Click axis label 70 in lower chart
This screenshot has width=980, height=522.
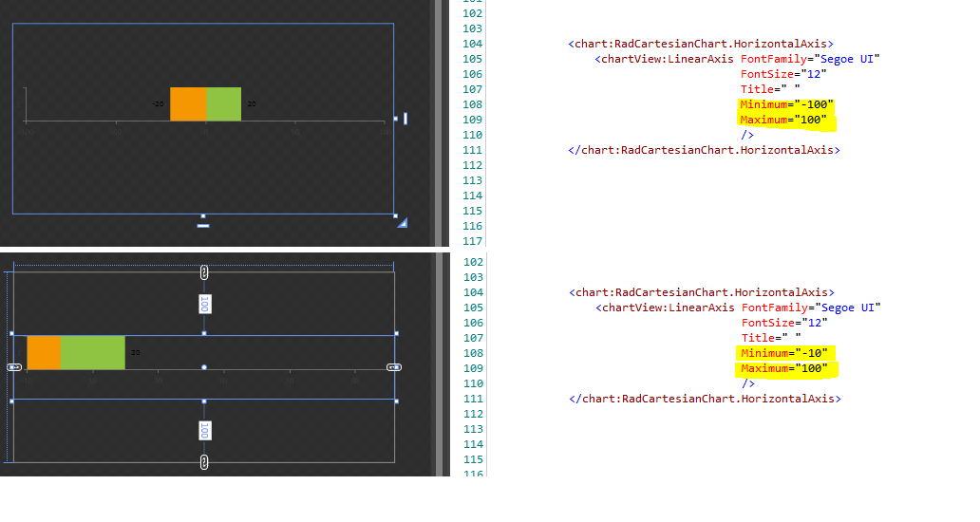coord(290,381)
